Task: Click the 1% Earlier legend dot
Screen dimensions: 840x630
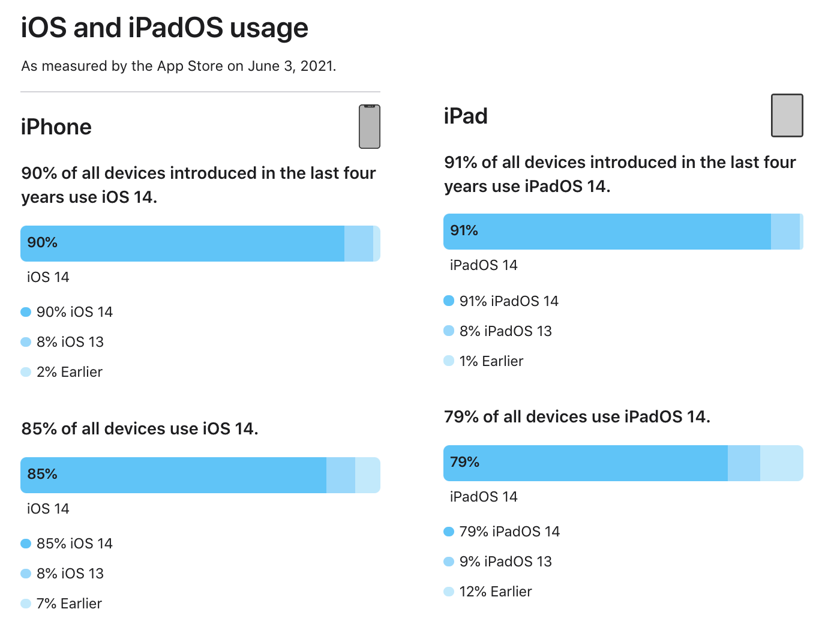Action: pos(449,361)
